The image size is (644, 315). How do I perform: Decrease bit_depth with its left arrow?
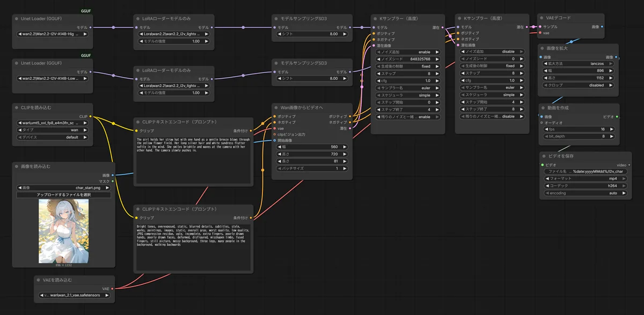pos(547,137)
